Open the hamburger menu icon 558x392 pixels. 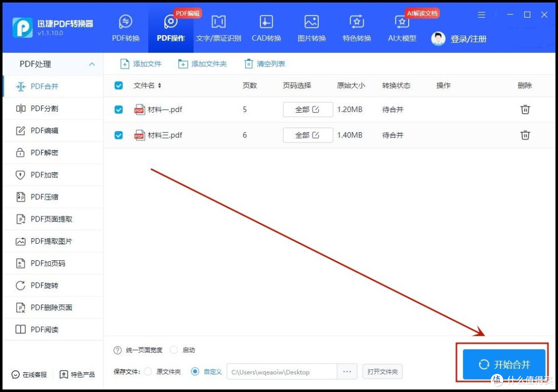click(x=482, y=15)
